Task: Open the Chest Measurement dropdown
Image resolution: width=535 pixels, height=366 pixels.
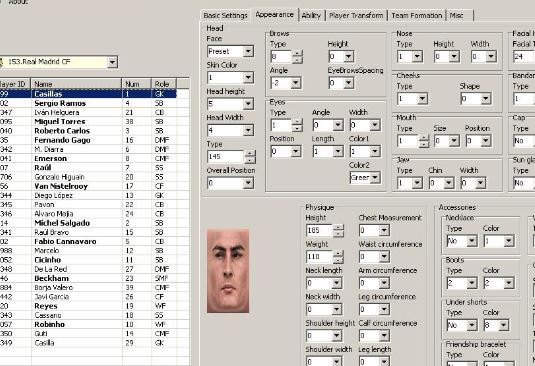Action: point(384,231)
